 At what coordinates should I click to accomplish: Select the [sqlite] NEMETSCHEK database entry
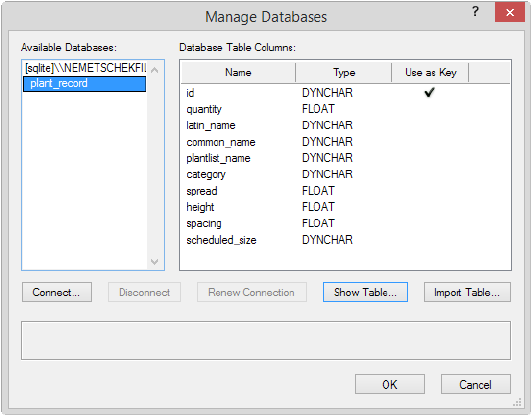click(85, 68)
